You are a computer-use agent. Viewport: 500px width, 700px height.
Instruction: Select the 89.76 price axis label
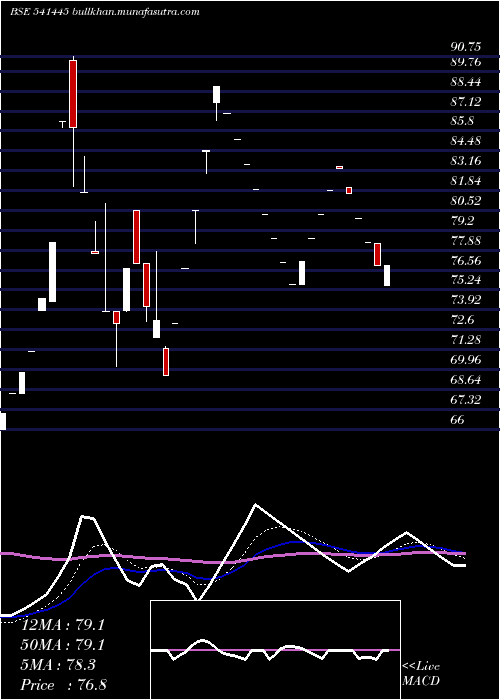pyautogui.click(x=466, y=62)
